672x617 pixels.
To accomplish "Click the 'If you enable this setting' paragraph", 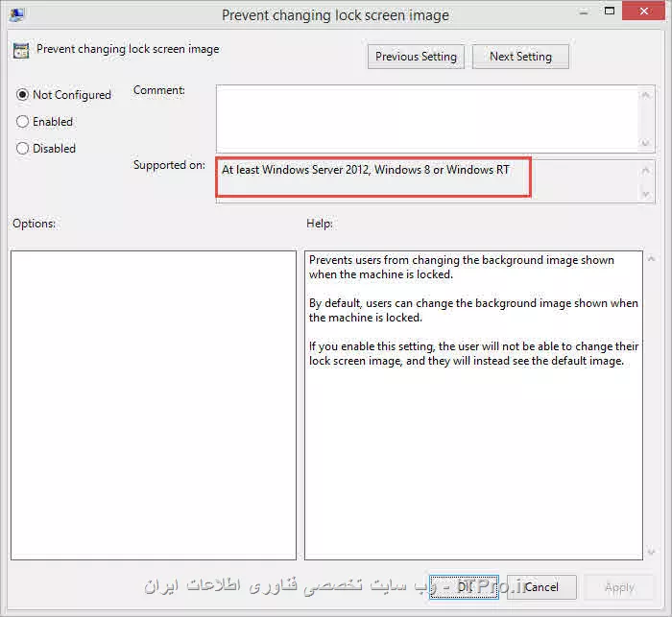I will (473, 353).
